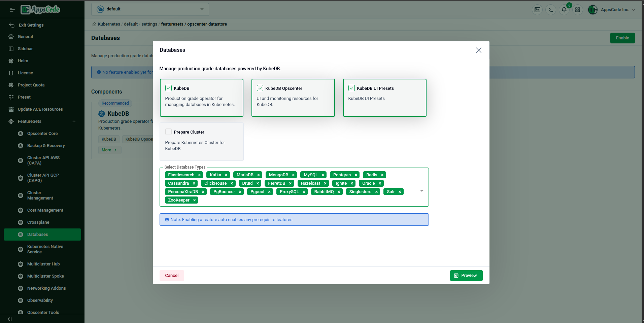This screenshot has width=644, height=323.
Task: Enable the Prepare Cluster option
Action: (168, 132)
